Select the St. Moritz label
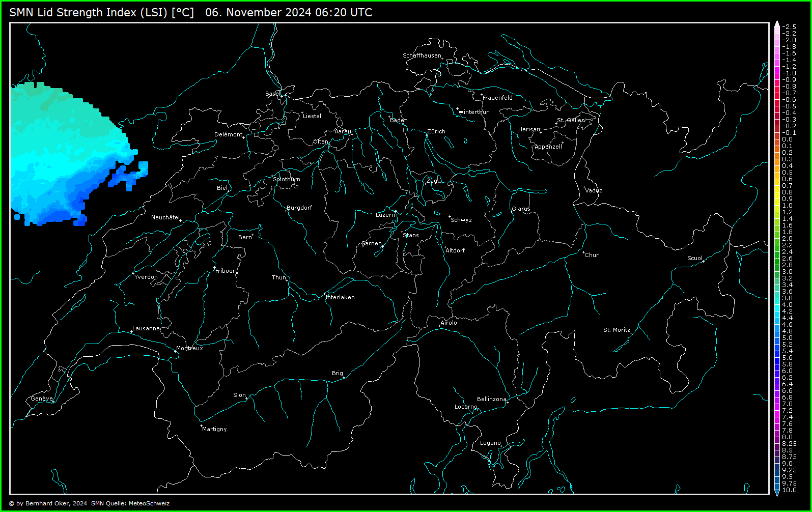 point(617,330)
